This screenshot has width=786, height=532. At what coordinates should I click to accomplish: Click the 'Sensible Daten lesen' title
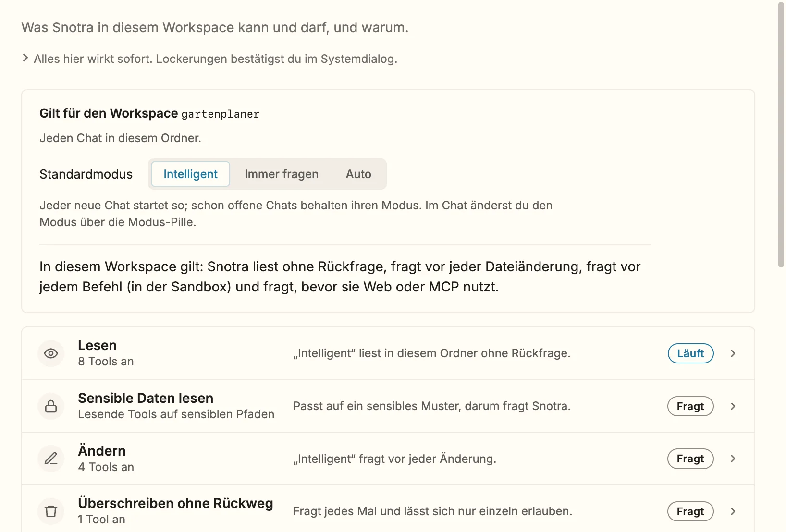tap(146, 398)
